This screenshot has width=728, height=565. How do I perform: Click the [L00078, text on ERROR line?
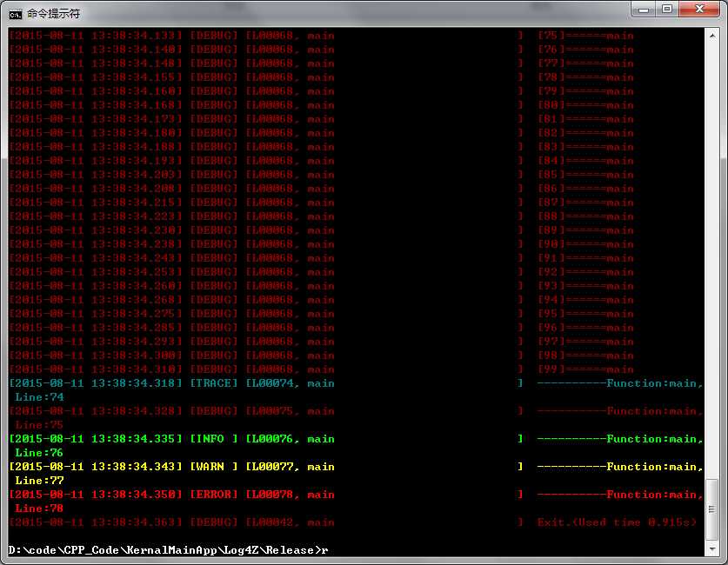tap(272, 495)
